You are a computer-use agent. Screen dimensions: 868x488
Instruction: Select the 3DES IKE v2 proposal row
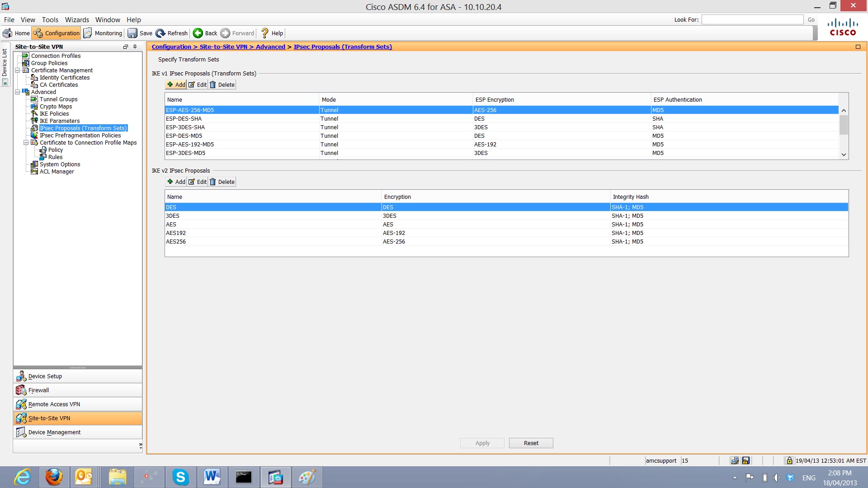tap(506, 216)
